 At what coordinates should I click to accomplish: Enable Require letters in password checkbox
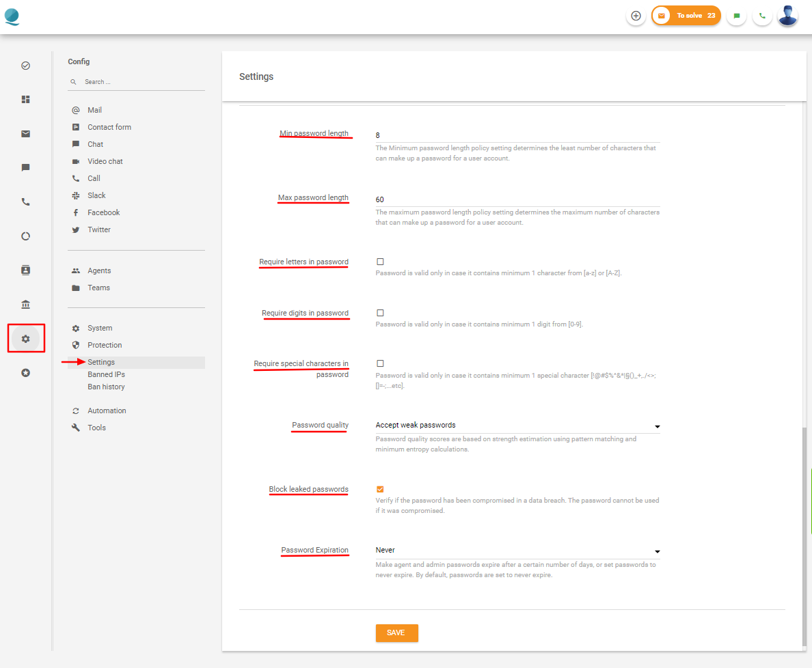pyautogui.click(x=380, y=262)
